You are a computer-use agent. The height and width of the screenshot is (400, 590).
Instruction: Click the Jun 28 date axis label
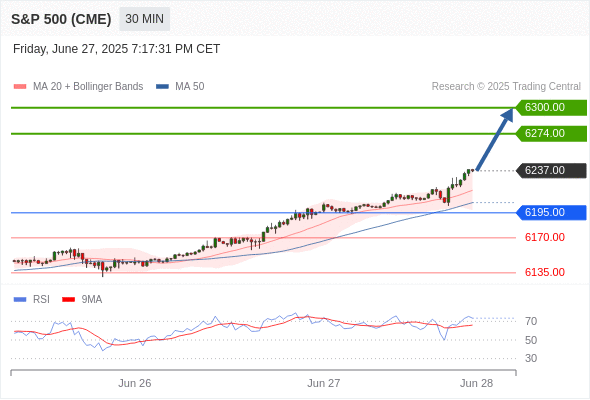[476, 383]
